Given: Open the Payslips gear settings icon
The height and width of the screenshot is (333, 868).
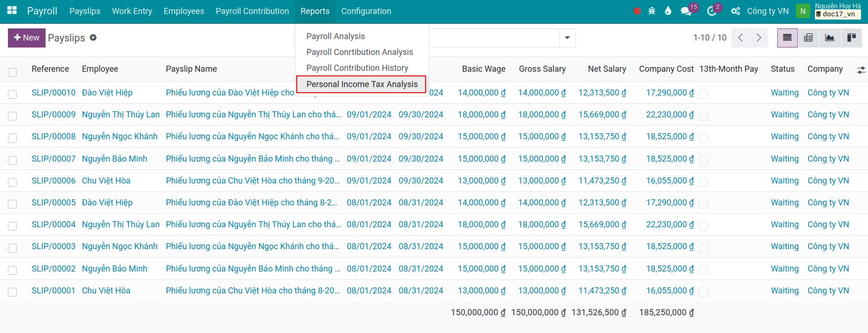Looking at the screenshot, I should pyautogui.click(x=93, y=38).
